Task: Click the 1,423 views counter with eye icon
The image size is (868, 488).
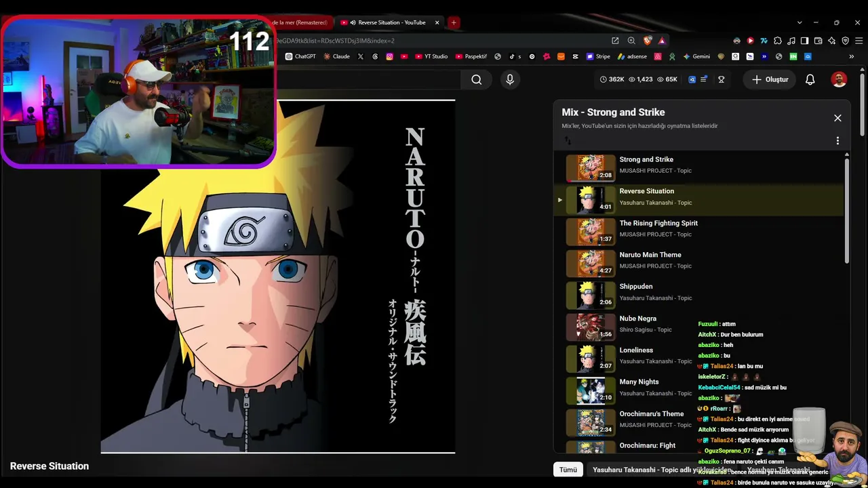Action: point(640,79)
